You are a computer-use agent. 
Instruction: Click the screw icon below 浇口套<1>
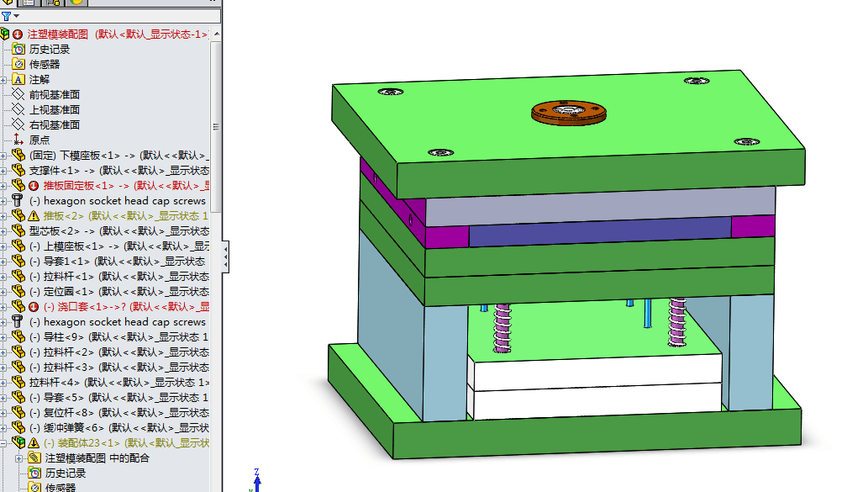click(18, 321)
